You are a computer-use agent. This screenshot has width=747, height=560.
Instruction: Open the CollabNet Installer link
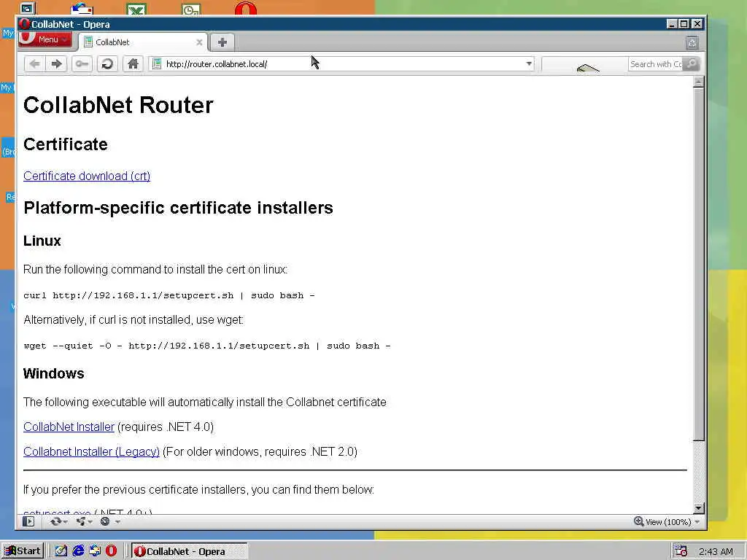click(x=69, y=427)
